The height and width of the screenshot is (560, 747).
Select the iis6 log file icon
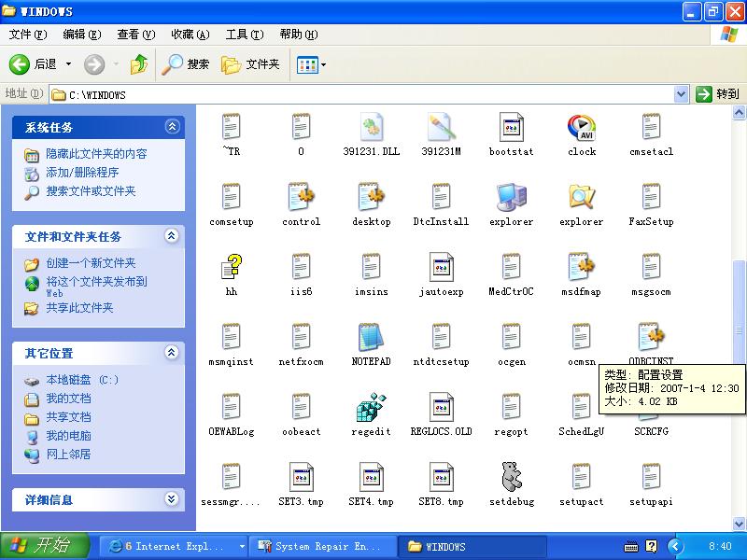(x=301, y=267)
